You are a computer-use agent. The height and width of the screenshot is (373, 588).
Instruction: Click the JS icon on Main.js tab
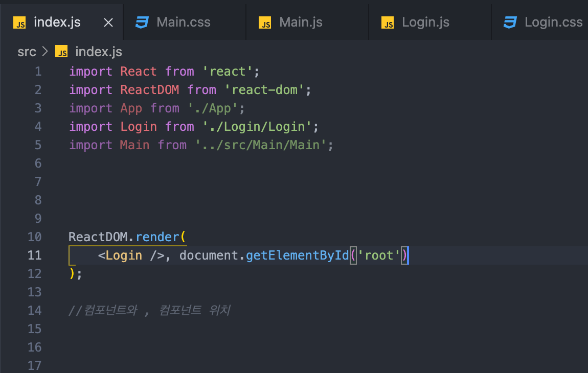pos(265,22)
